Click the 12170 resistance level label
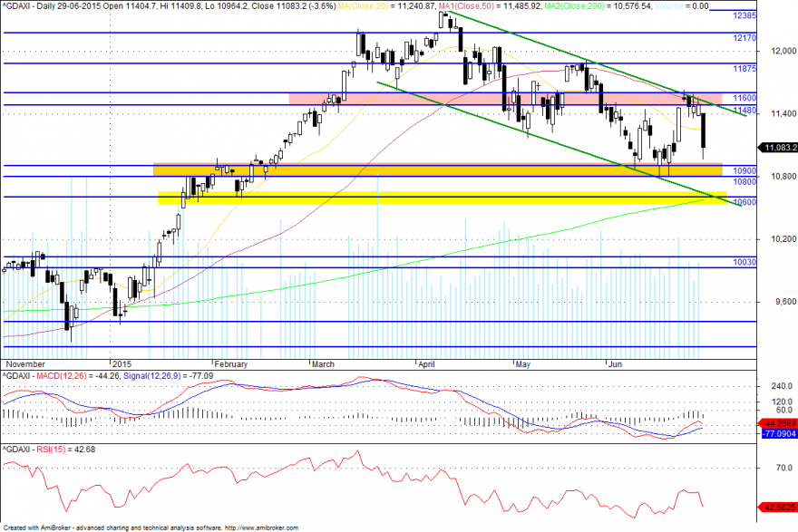798x532 pixels. tap(744, 38)
